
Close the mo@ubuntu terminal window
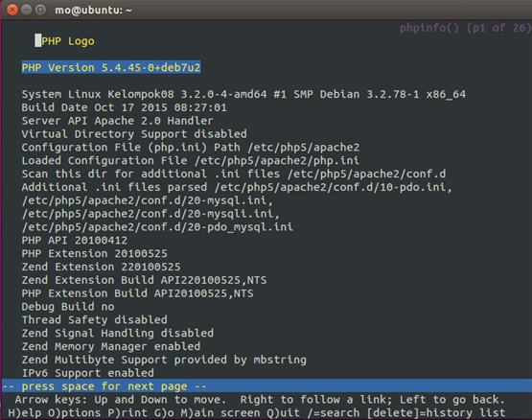pos(12,10)
